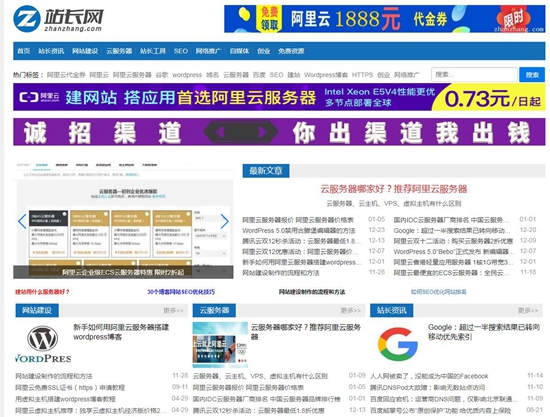Viewport: 550px width, 417px height.
Task: Show the next carousel slide
Action: (224, 221)
